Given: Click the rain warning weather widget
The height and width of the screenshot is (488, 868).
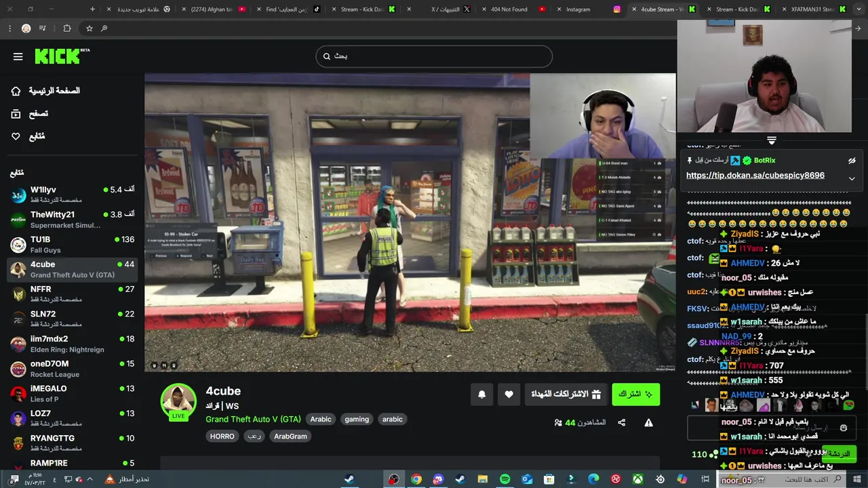Looking at the screenshot, I should [x=127, y=479].
